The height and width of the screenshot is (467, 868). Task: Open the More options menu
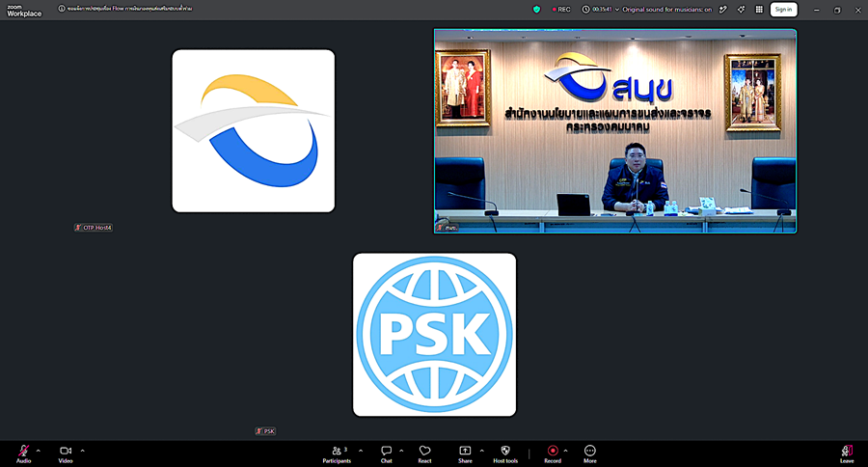[x=590, y=453]
